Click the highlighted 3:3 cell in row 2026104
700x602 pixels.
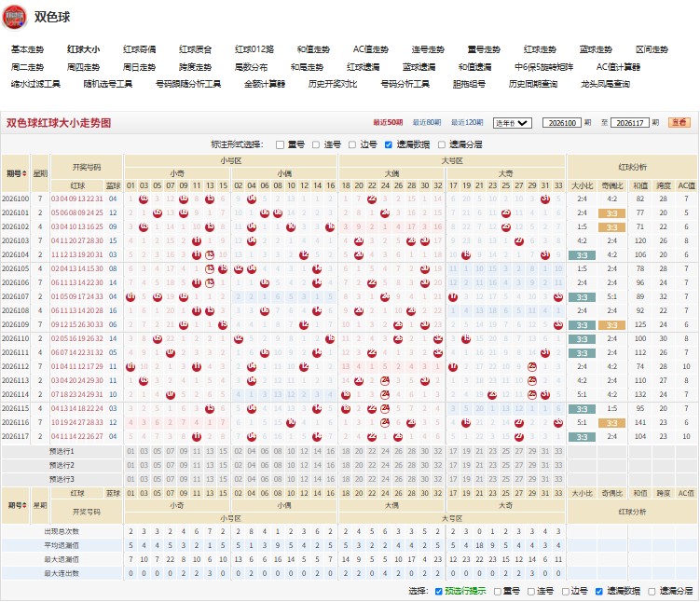click(582, 255)
